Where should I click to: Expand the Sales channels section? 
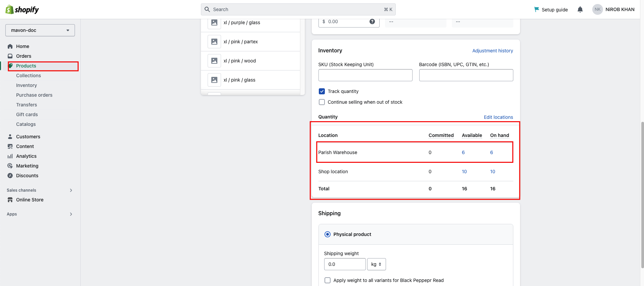coord(71,190)
